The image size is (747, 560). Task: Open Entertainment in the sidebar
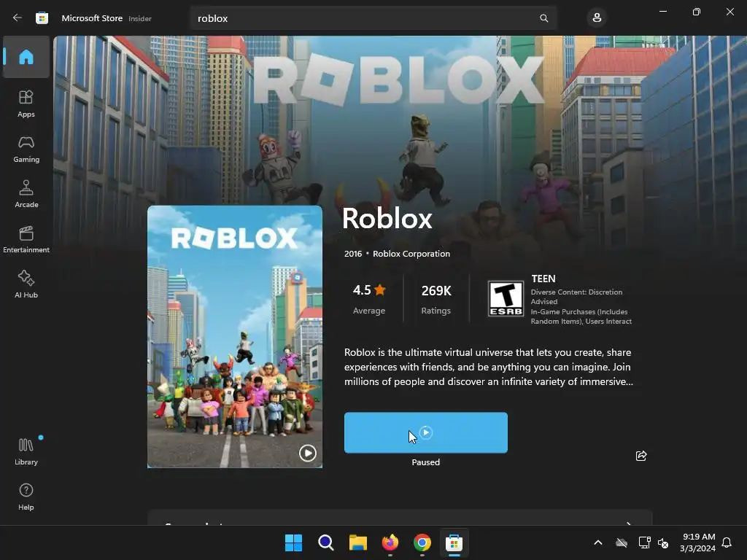(x=26, y=239)
